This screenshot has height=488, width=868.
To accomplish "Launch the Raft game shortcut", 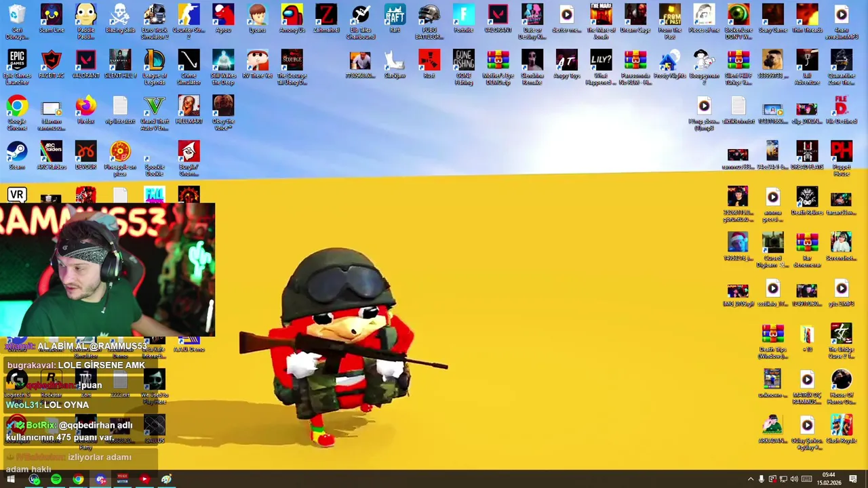I will click(x=395, y=18).
